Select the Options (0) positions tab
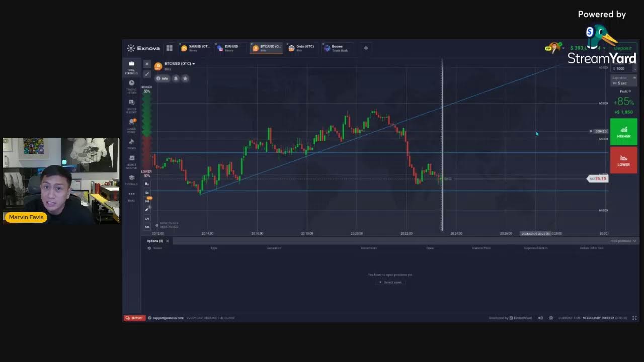This screenshot has width=644, height=362. [x=155, y=241]
